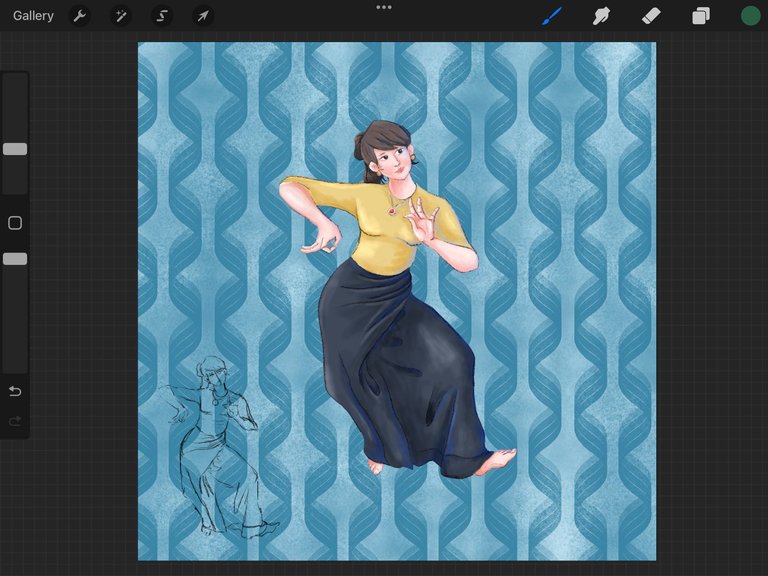Screen dimensions: 768x576
Task: Activate the Transform arrow tool
Action: [203, 16]
